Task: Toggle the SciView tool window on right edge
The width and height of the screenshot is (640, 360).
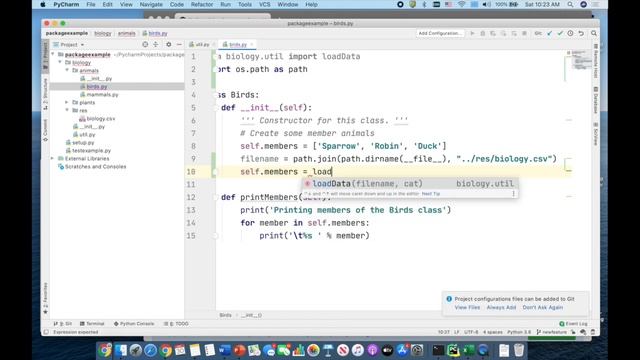Action: pos(596,133)
